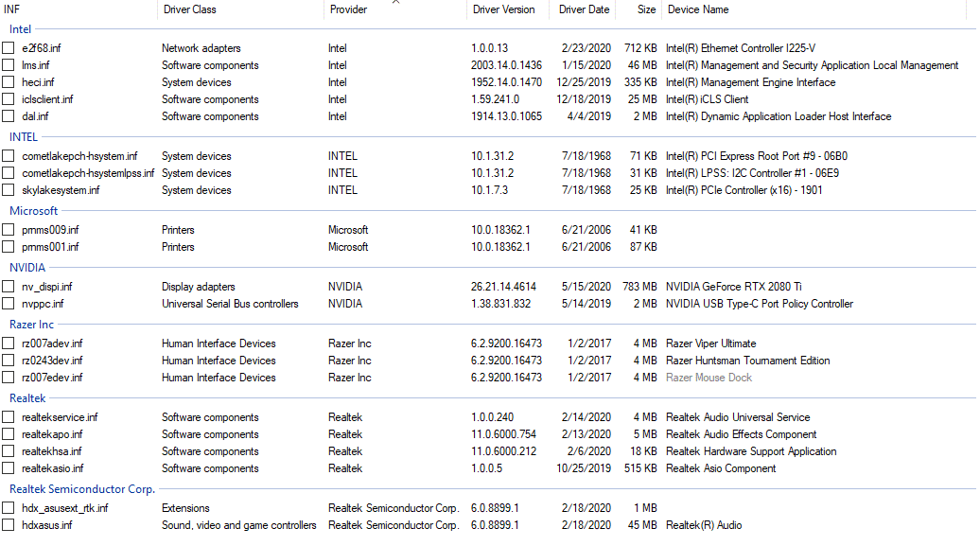The height and width of the screenshot is (546, 980).
Task: Select the heci.inf checkbox
Action: click(9, 82)
